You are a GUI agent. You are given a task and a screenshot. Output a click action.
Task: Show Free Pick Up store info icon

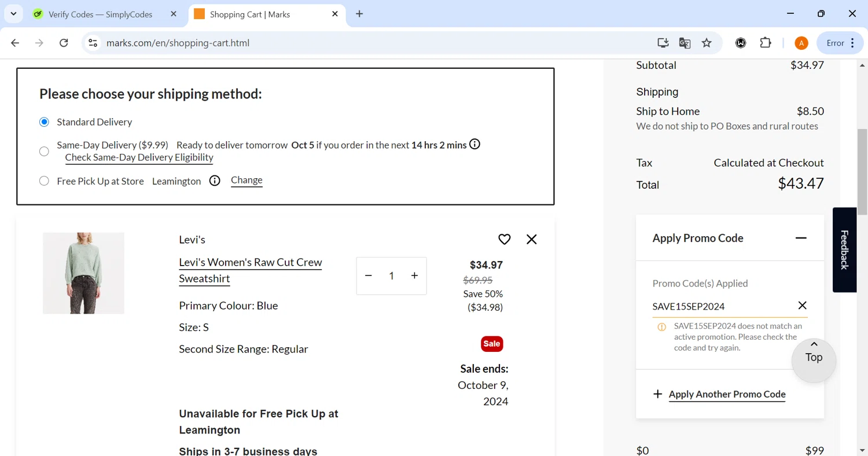pyautogui.click(x=215, y=181)
